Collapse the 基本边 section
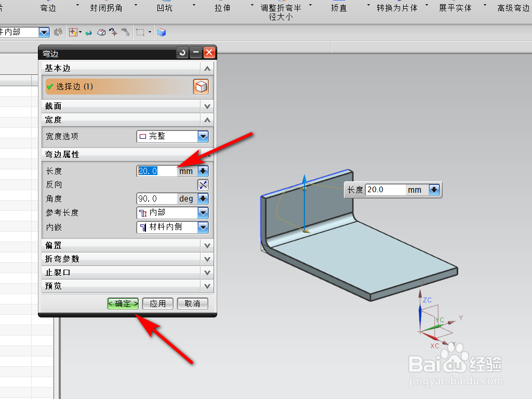Viewport: 532px width, 399px height. click(x=207, y=69)
